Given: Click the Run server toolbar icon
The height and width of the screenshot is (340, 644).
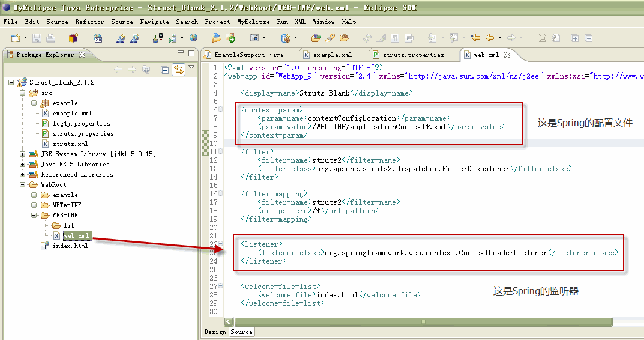Looking at the screenshot, I should coord(172,38).
